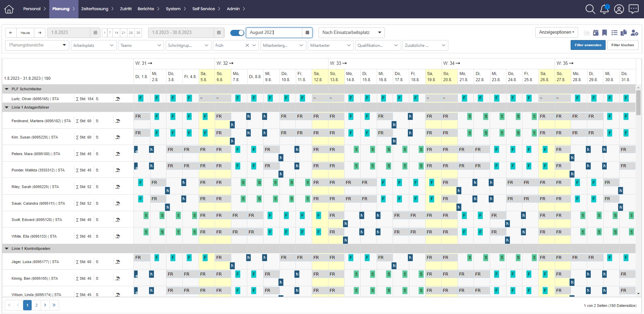
Task: Open the notifications bell
Action: click(x=604, y=9)
